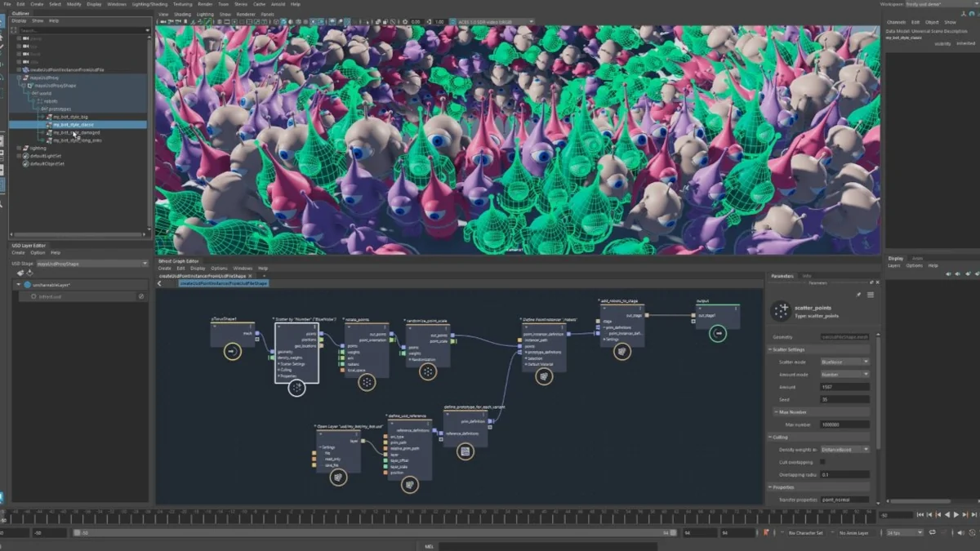
Task: Toggle the Cull overlapping checkbox
Action: 822,462
